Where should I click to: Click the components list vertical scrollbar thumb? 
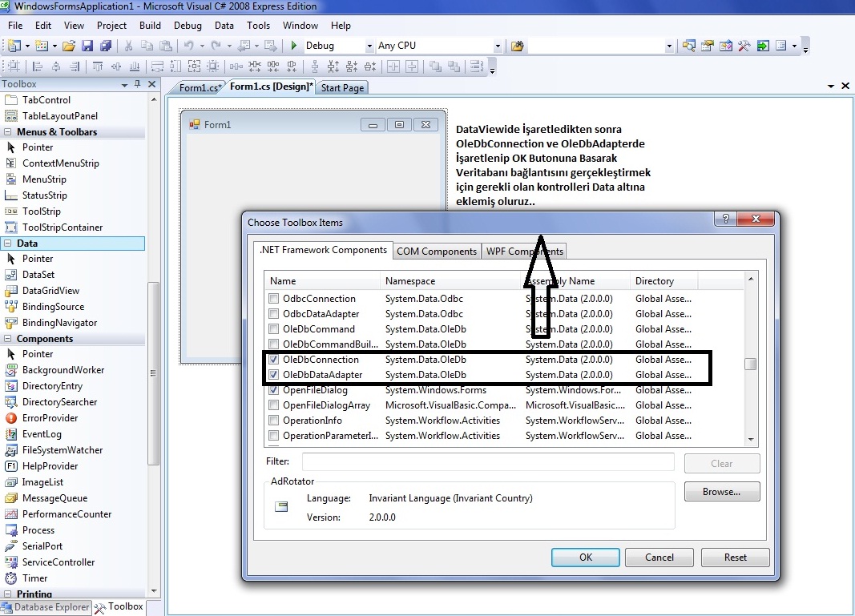(751, 364)
